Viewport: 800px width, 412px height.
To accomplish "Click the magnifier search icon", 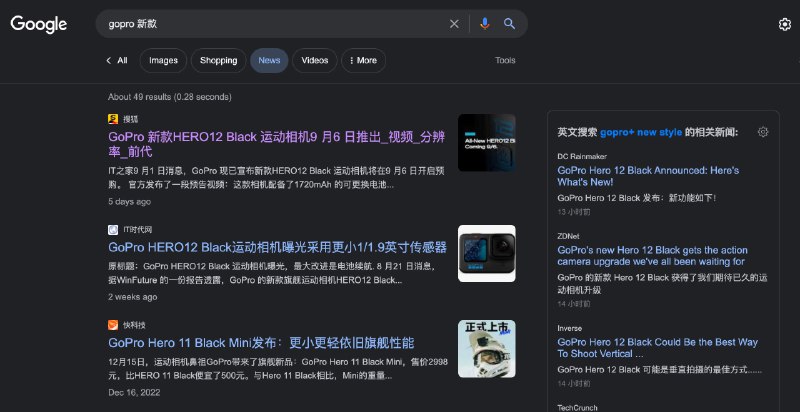I will tap(509, 23).
